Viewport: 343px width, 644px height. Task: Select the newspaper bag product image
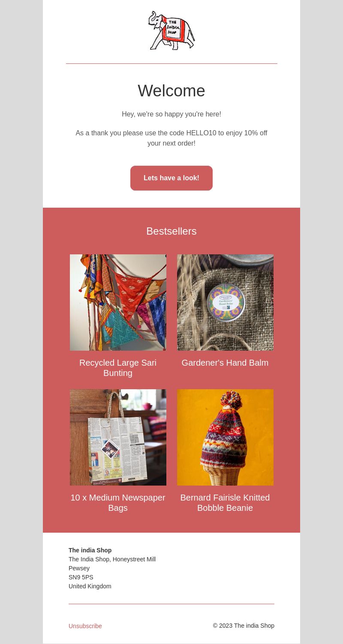(118, 437)
